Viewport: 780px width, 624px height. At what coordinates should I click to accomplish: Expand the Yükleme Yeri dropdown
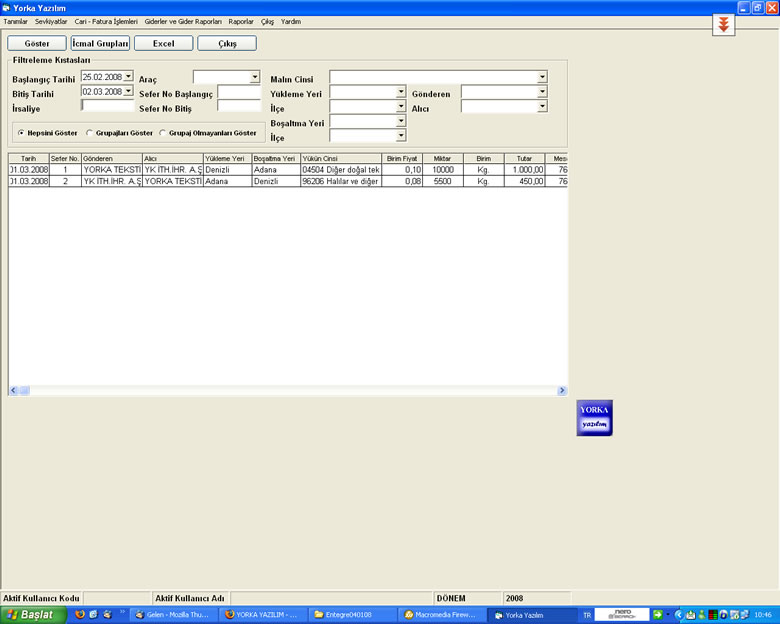[401, 92]
